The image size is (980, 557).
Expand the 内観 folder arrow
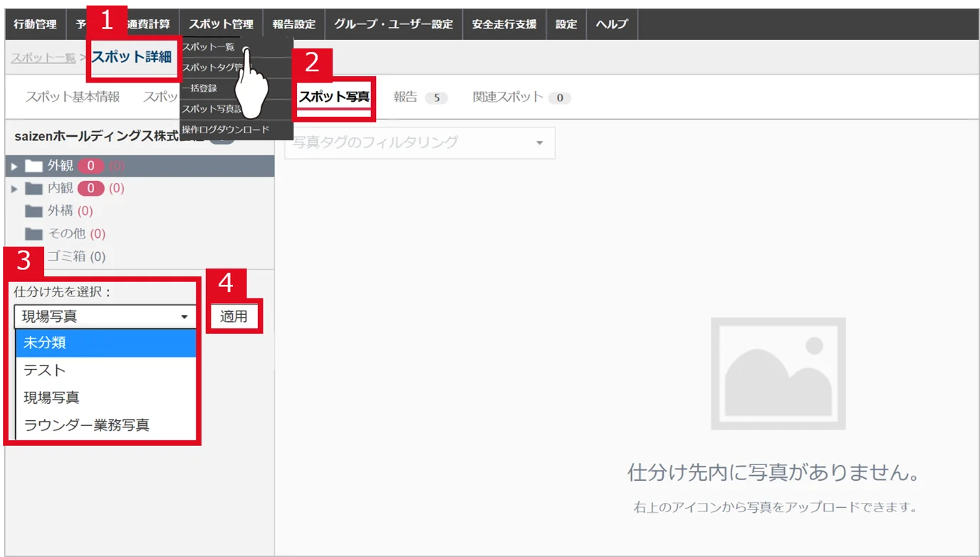point(14,189)
